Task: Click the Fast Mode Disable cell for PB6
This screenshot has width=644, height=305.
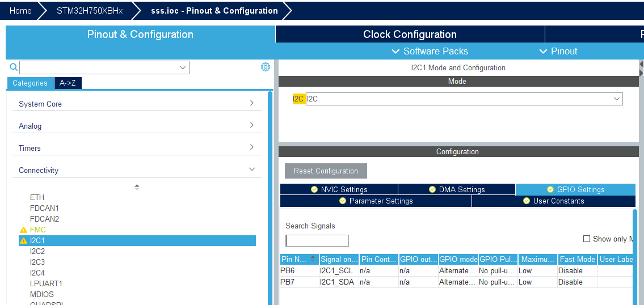Action: (577, 270)
